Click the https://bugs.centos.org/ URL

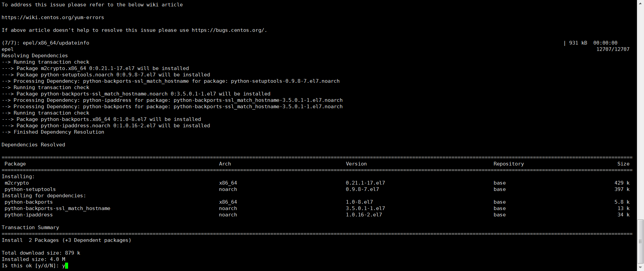click(228, 30)
